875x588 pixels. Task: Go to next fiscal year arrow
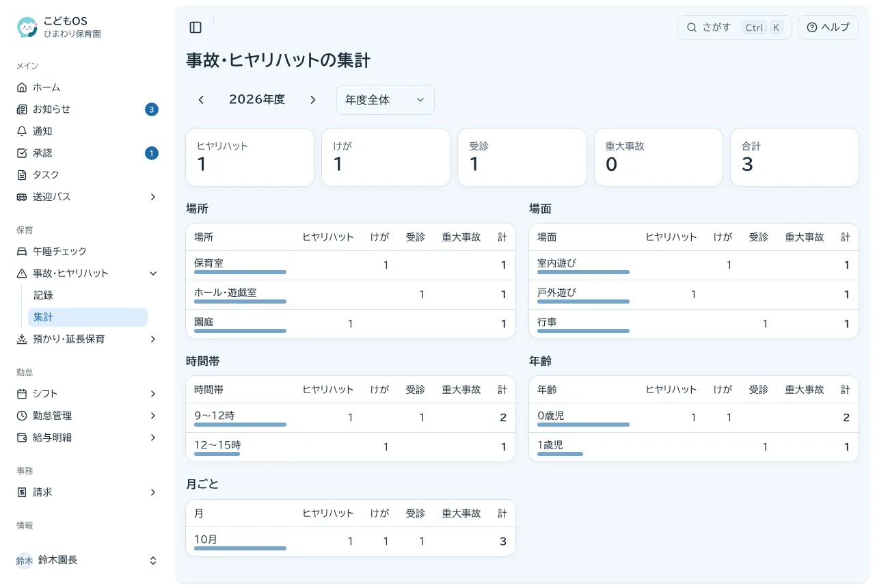coord(313,100)
